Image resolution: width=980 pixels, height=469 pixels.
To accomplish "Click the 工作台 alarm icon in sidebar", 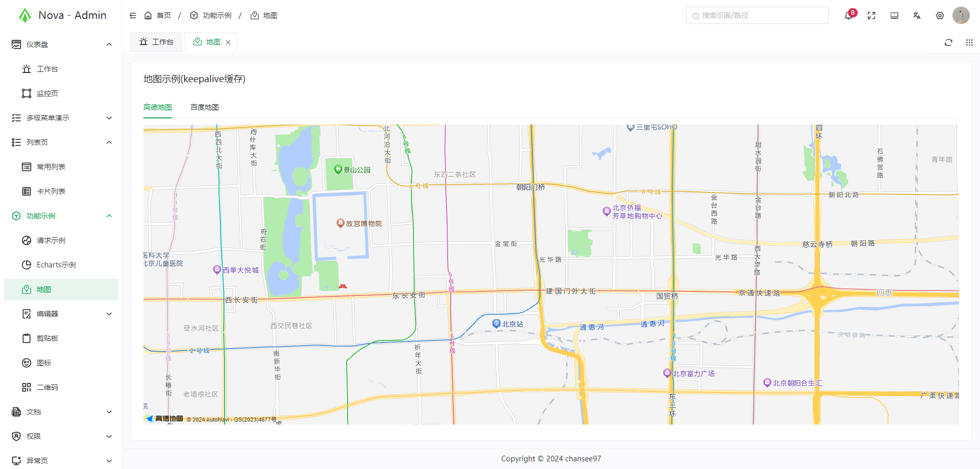I will [27, 69].
